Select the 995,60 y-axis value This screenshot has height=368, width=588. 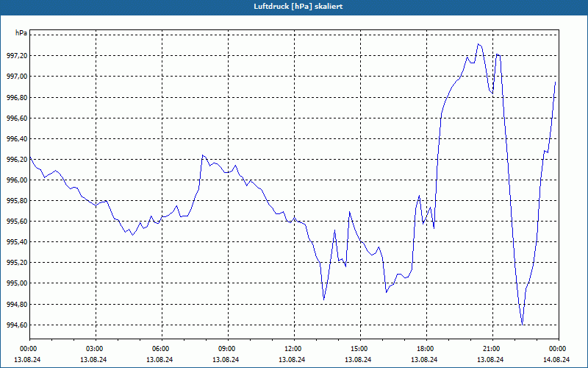click(x=16, y=222)
